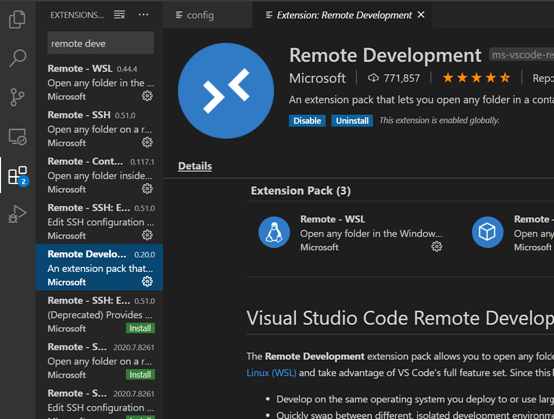Select Remote - SSH nightly 'Open any folder' entry

[x=99, y=360]
